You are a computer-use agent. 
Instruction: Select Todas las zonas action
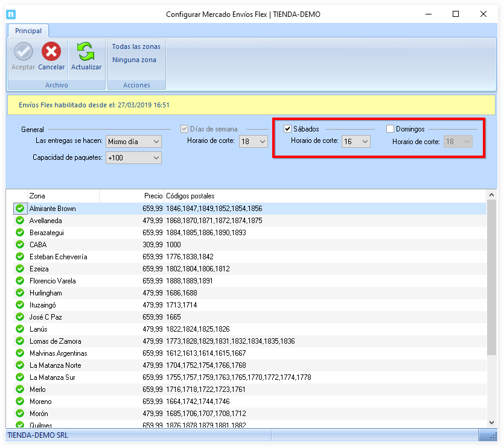coord(136,46)
